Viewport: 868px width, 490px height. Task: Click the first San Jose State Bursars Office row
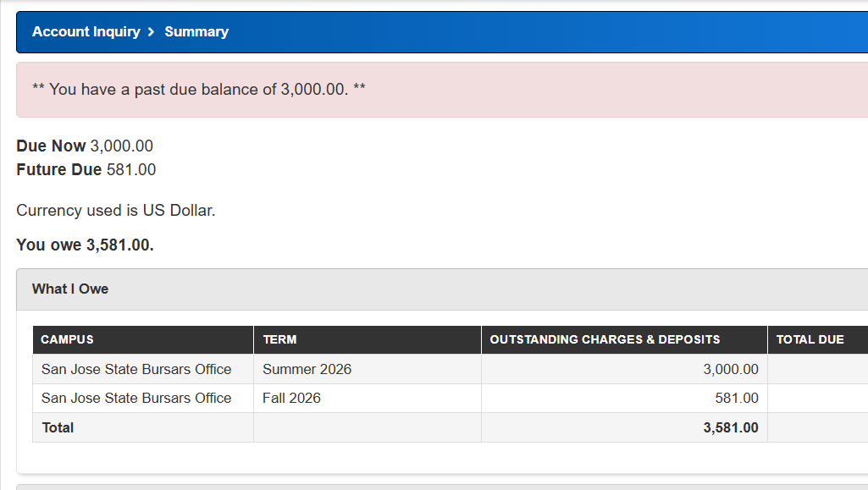tap(450, 369)
